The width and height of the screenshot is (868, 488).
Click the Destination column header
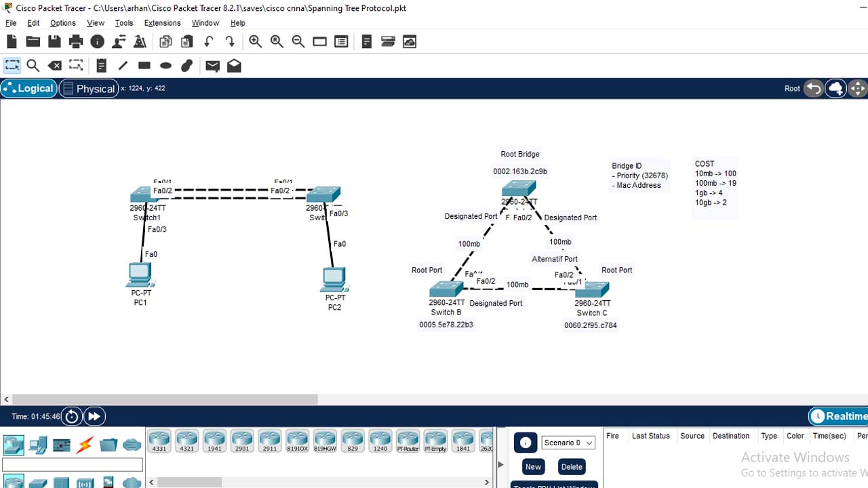[x=731, y=436]
